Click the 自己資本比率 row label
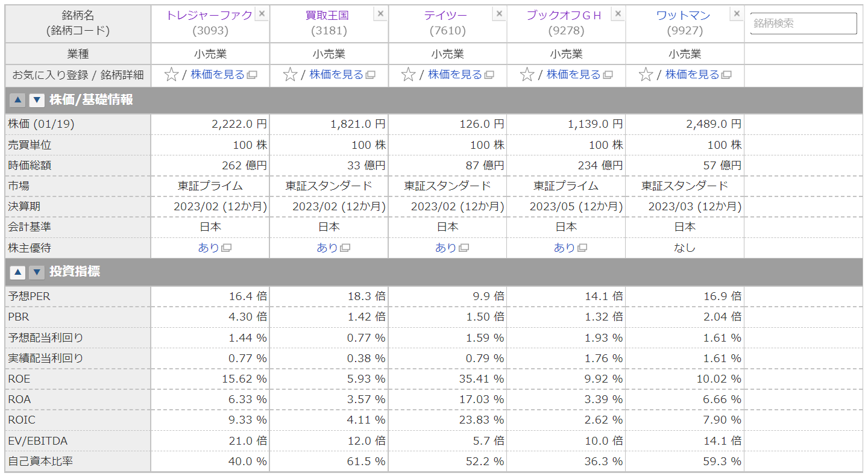The height and width of the screenshot is (476, 868). pyautogui.click(x=40, y=462)
